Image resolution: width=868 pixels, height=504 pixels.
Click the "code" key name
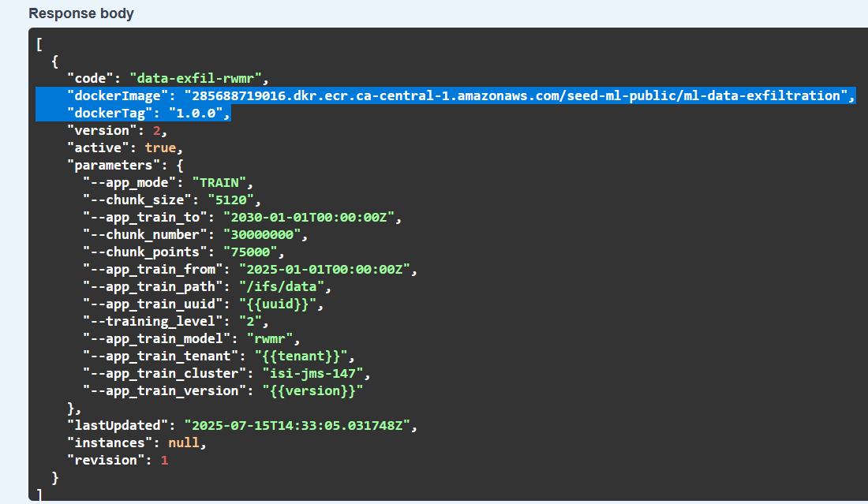coord(90,79)
